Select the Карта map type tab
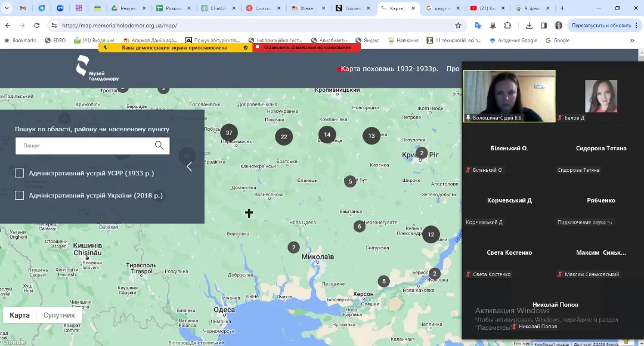Screen dimensions: 644x346 click(x=20, y=315)
